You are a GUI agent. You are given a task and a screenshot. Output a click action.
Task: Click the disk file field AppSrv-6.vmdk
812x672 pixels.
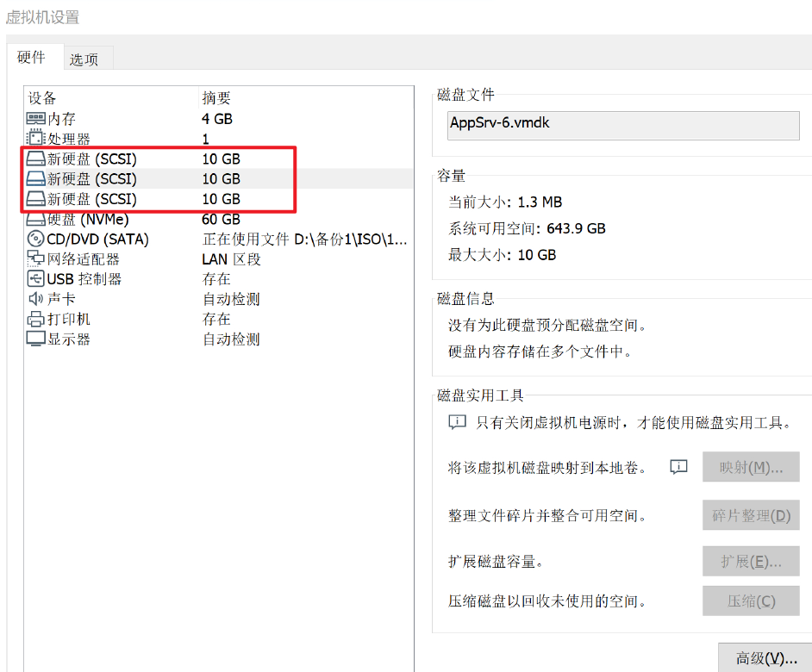(x=623, y=125)
